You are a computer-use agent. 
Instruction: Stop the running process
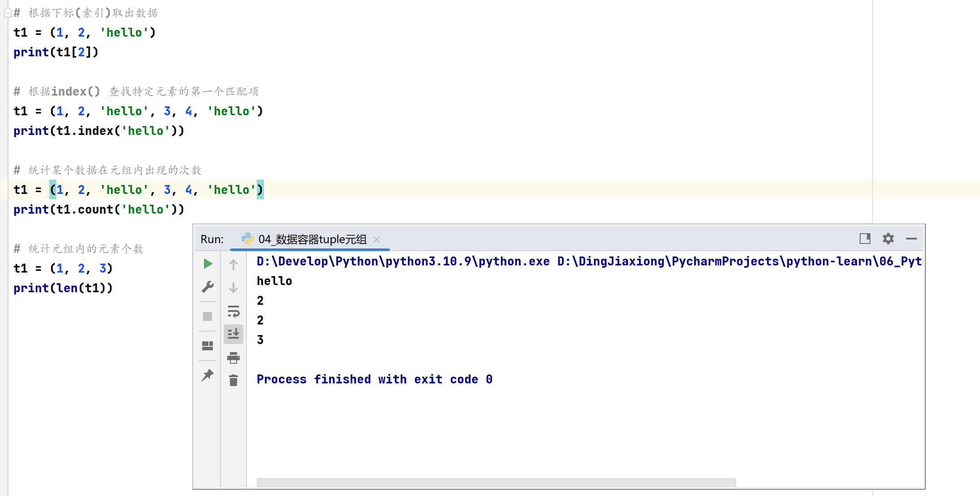pyautogui.click(x=208, y=317)
